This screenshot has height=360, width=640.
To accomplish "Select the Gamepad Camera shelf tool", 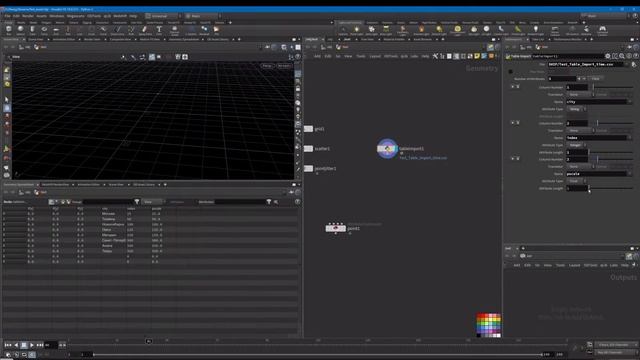I will [x=602, y=30].
